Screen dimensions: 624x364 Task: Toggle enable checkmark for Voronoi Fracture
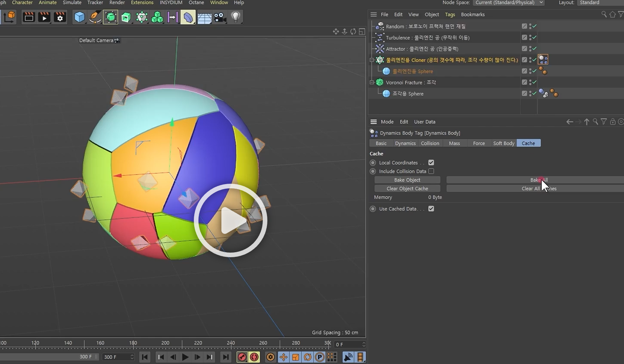pos(534,82)
